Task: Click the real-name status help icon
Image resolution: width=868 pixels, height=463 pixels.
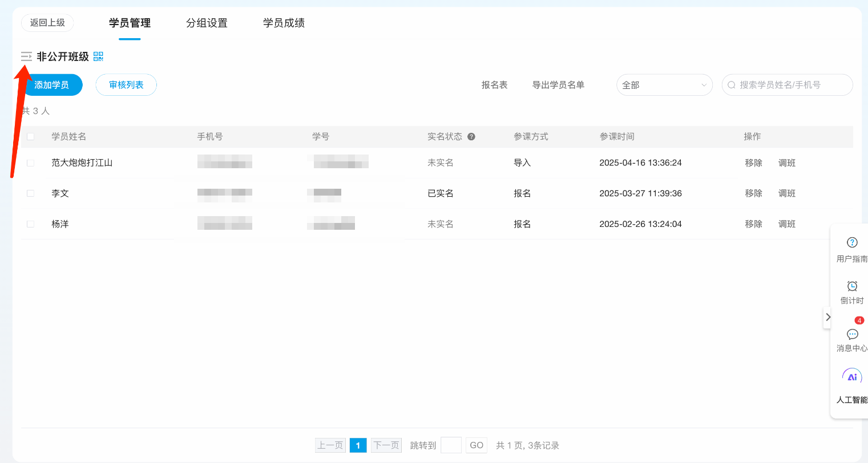Action: click(x=471, y=137)
